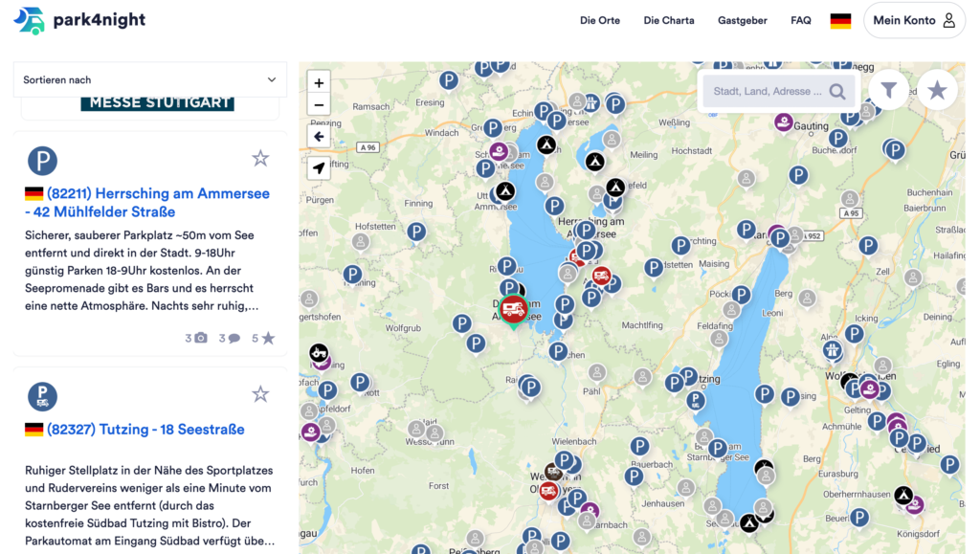Select the purple marker left of Gauting
This screenshot has width=980, height=554.
tap(783, 122)
